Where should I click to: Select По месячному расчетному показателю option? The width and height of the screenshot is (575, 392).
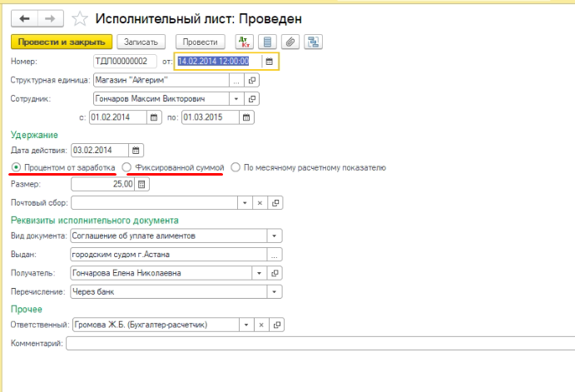pyautogui.click(x=236, y=167)
